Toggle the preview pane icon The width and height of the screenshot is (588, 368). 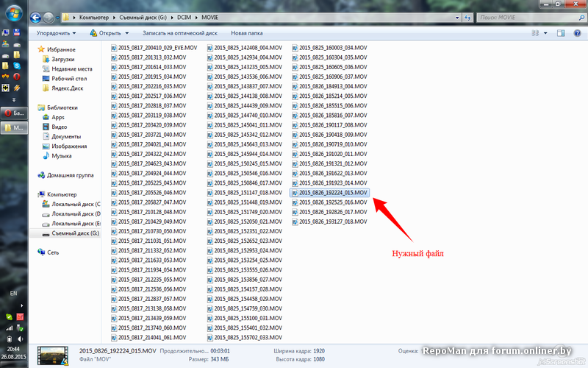click(x=561, y=33)
